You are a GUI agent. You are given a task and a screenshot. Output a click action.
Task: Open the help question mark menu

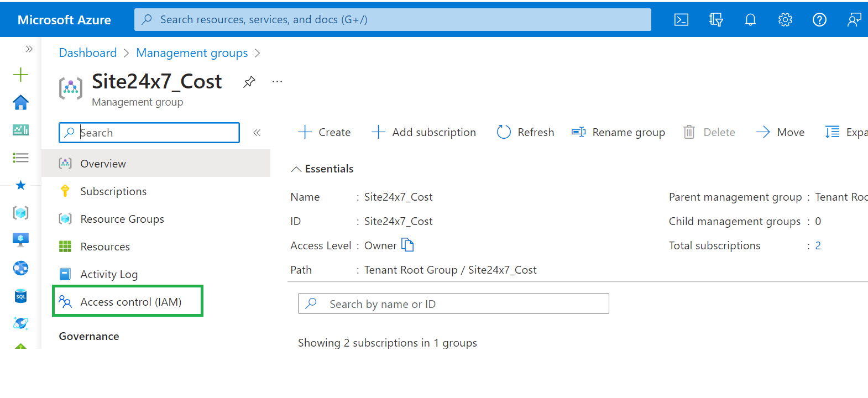[819, 20]
